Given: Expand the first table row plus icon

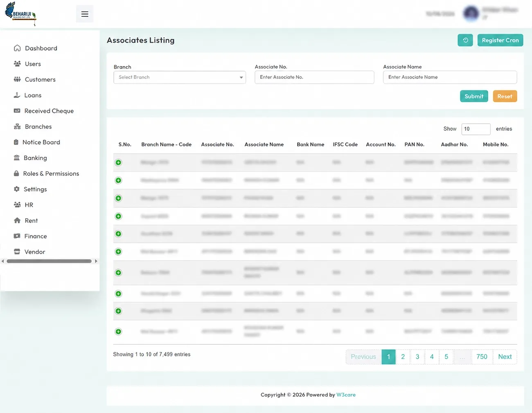Looking at the screenshot, I should (x=118, y=163).
